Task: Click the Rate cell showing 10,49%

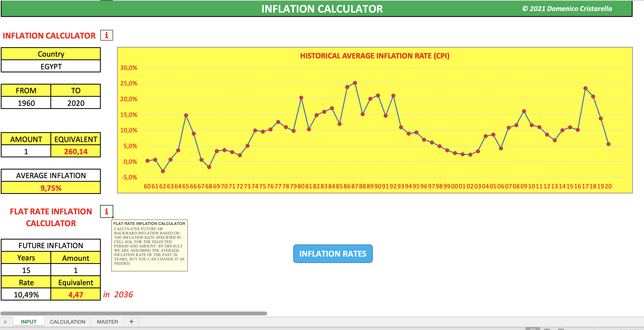Action: tap(26, 295)
